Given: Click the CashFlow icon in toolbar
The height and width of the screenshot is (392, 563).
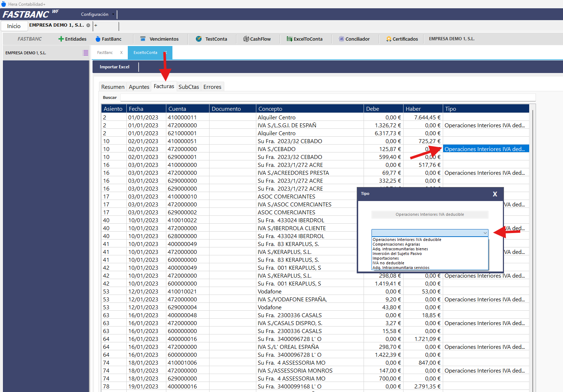Looking at the screenshot, I should point(246,39).
